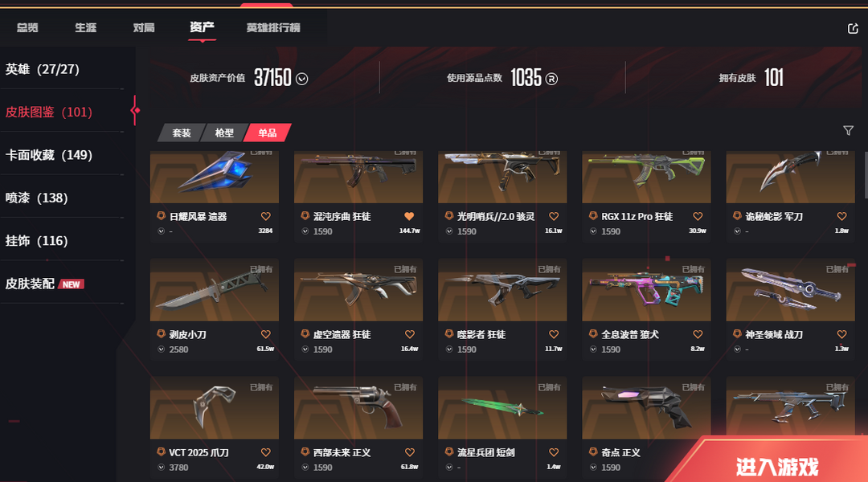This screenshot has height=482, width=868.
Task: Switch to the 枪型 filter tab
Action: 224,133
